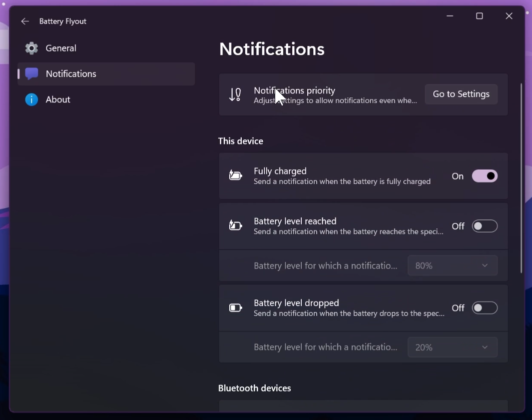Turn on Battery level dropped notifications

pyautogui.click(x=484, y=308)
